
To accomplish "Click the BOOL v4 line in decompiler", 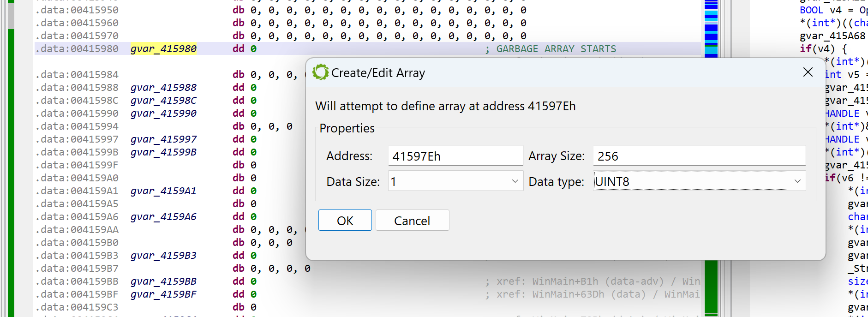I will pyautogui.click(x=833, y=10).
